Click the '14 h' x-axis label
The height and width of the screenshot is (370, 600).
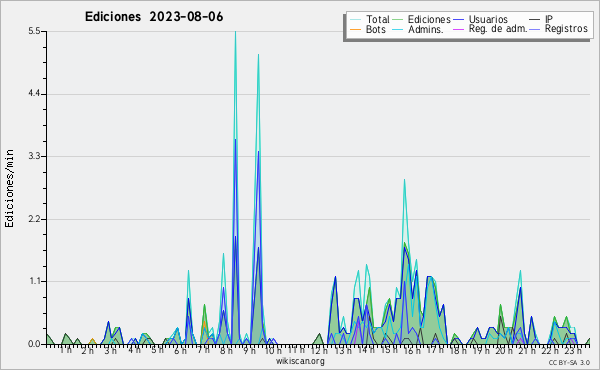point(366,350)
